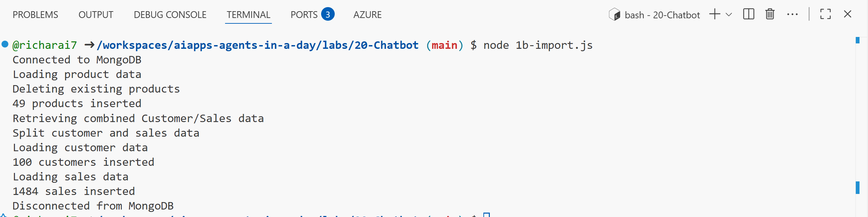The width and height of the screenshot is (868, 217).
Task: Split the terminal panel
Action: coord(749,14)
